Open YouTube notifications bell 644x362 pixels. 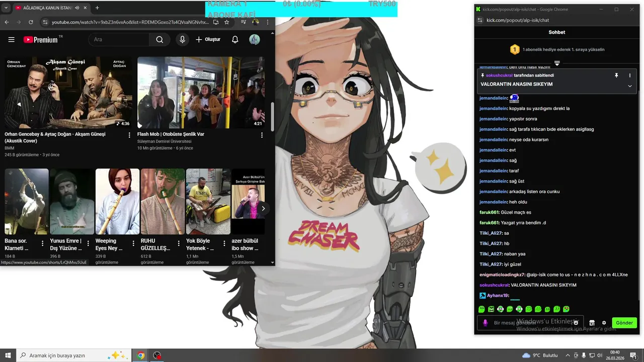(235, 40)
